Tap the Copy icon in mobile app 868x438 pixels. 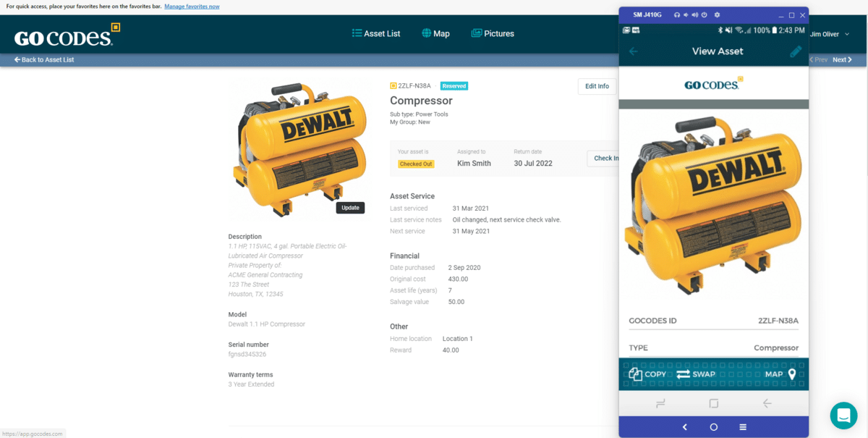point(636,374)
